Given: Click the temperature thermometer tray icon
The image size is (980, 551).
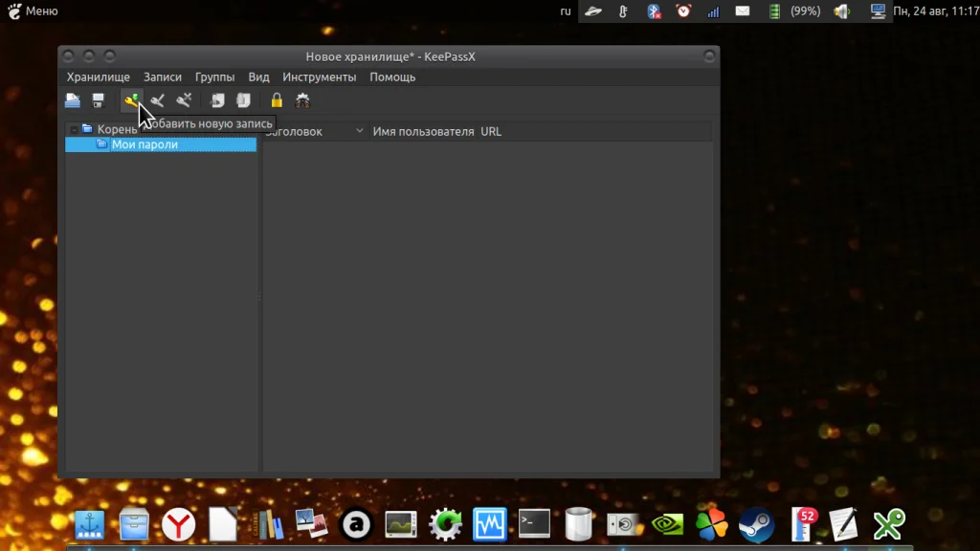Looking at the screenshot, I should [623, 11].
